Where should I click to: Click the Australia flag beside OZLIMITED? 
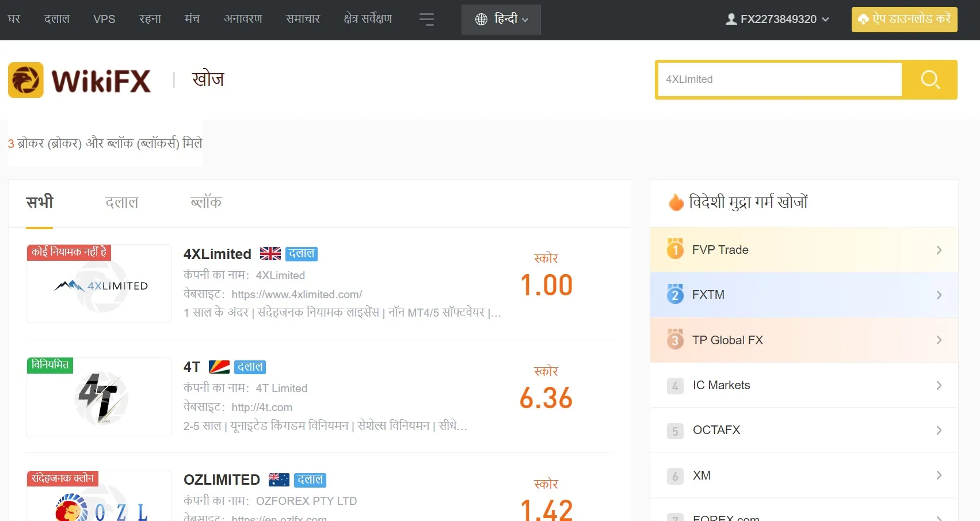(x=279, y=480)
